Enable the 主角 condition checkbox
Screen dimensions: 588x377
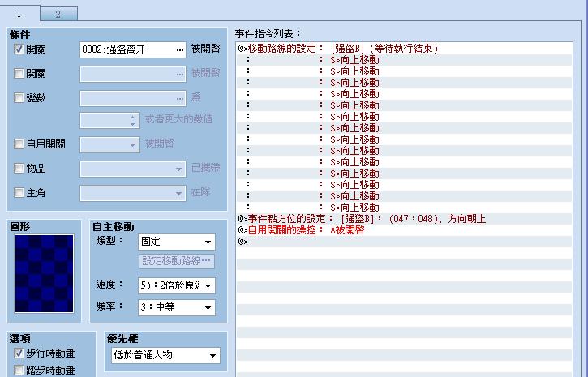pos(19,193)
